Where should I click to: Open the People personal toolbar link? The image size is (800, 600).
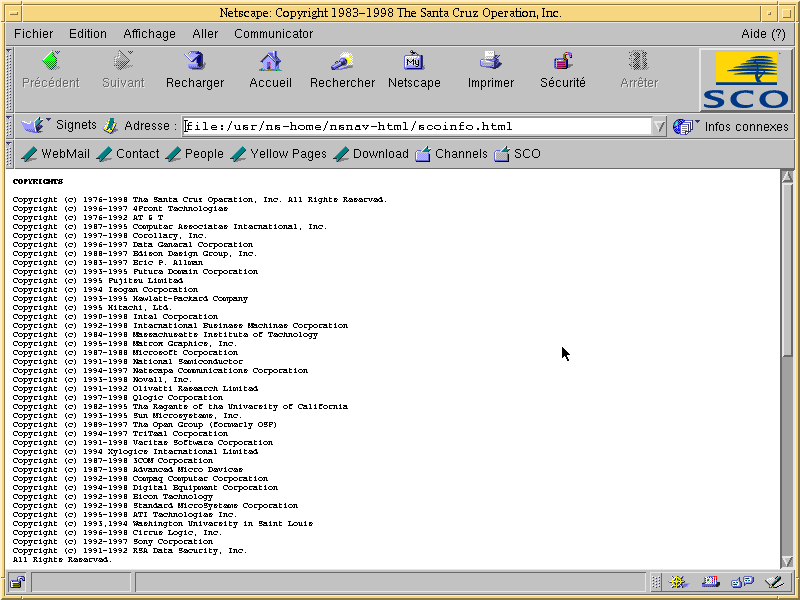pyautogui.click(x=194, y=154)
